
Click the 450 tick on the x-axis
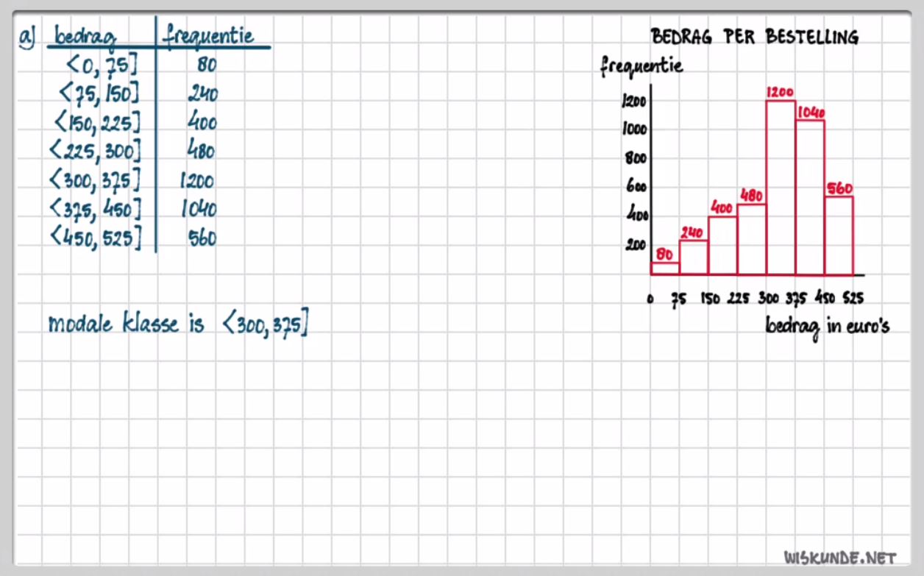coord(825,299)
